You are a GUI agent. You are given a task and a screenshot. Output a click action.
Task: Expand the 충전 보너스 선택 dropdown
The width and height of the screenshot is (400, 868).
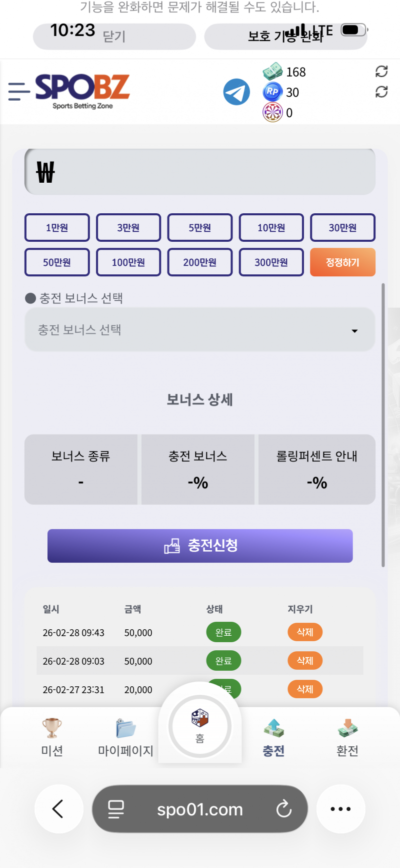click(x=200, y=330)
